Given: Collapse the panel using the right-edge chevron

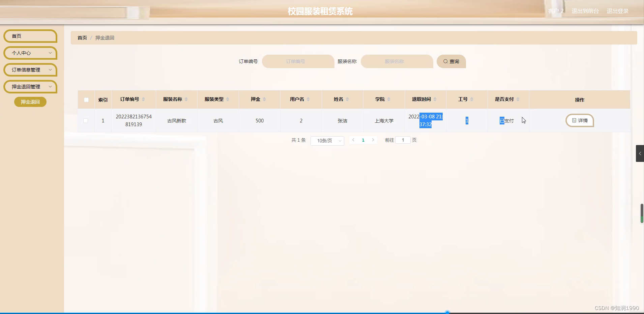Looking at the screenshot, I should coord(640,153).
